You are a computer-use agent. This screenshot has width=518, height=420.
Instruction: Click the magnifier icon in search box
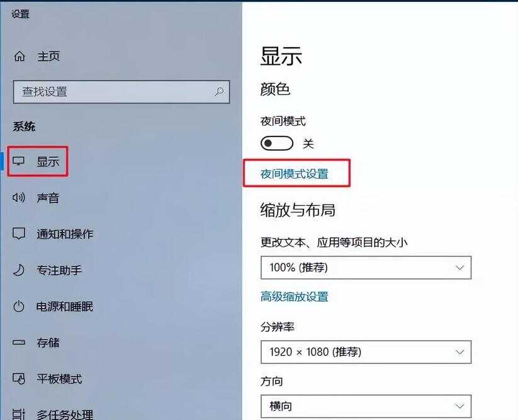218,91
